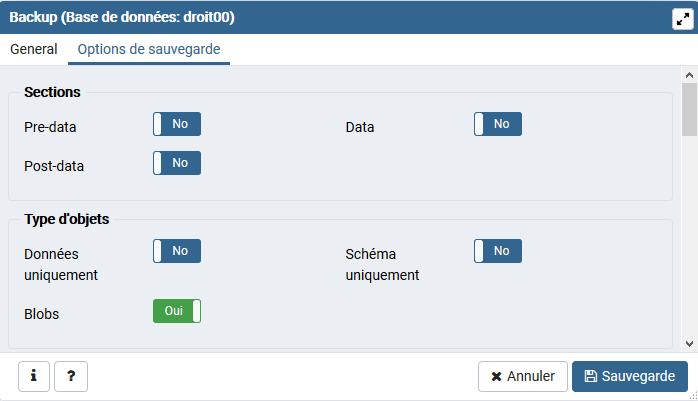698x401 pixels.
Task: Click the vertical scrollbar thumb
Action: [x=689, y=108]
